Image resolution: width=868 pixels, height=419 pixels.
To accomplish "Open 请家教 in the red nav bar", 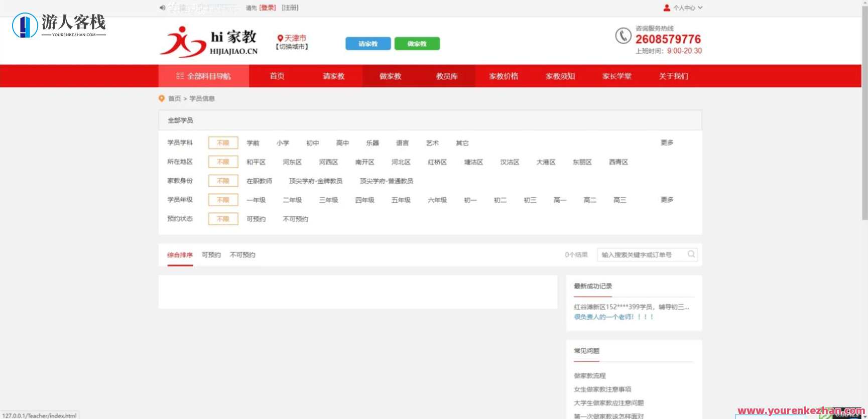I will [x=334, y=76].
